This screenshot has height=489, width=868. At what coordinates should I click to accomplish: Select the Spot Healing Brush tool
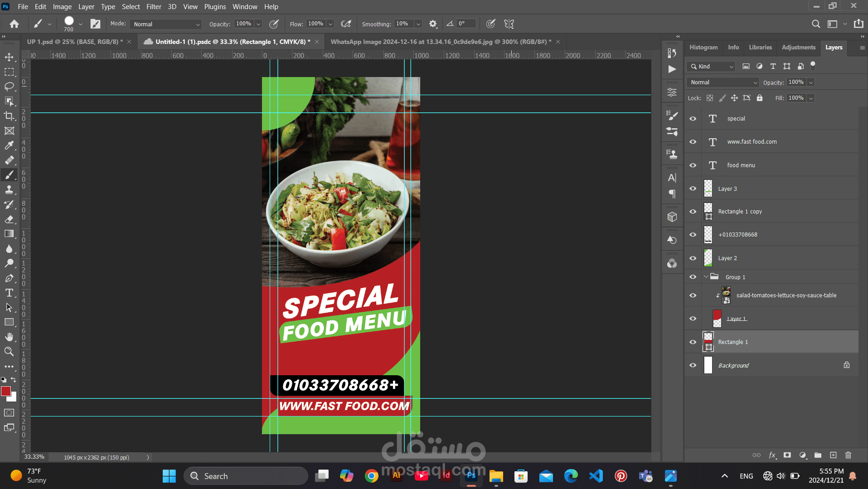(9, 160)
